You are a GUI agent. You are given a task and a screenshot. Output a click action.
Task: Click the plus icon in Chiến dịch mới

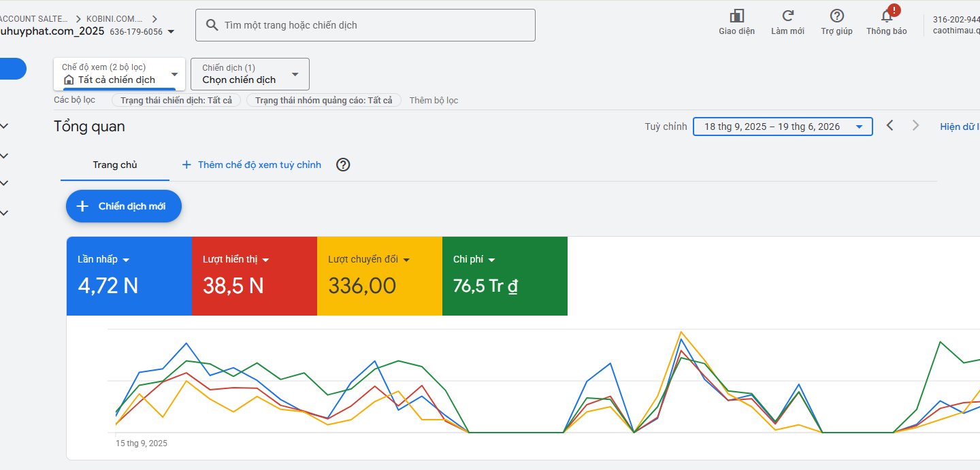pyautogui.click(x=82, y=206)
